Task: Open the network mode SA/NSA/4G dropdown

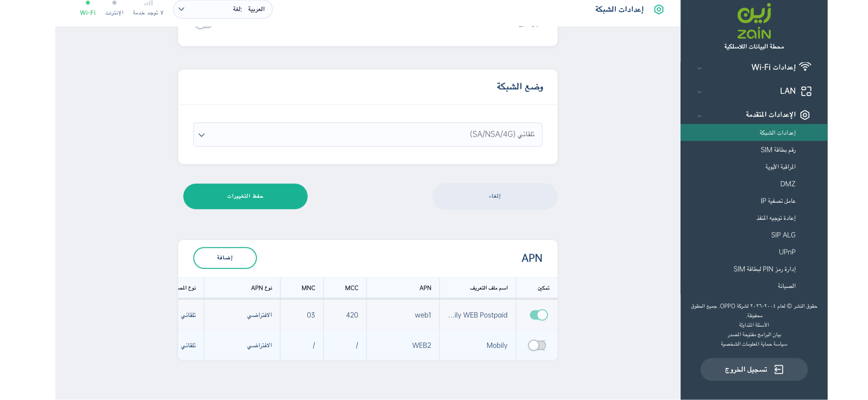Action: (x=367, y=134)
